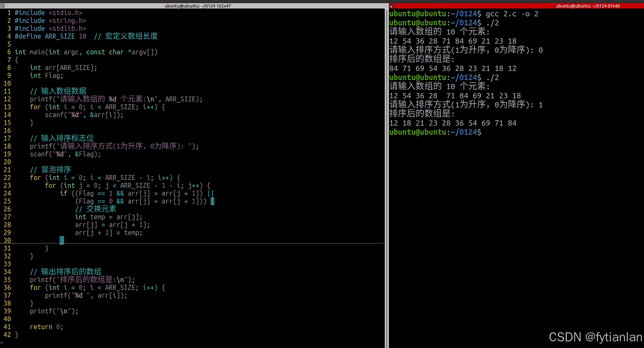
Task: Click the second './2' command in right terminal
Action: [x=492, y=78]
